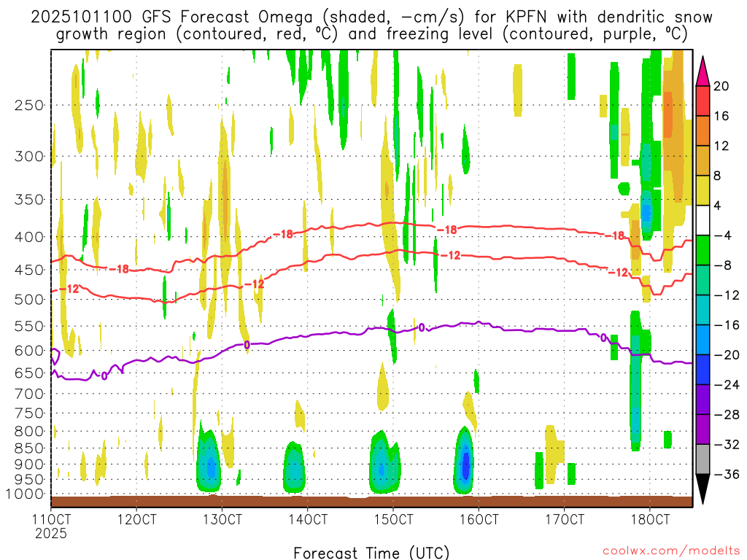Click the black downward arrow below the colorbar

[703, 490]
